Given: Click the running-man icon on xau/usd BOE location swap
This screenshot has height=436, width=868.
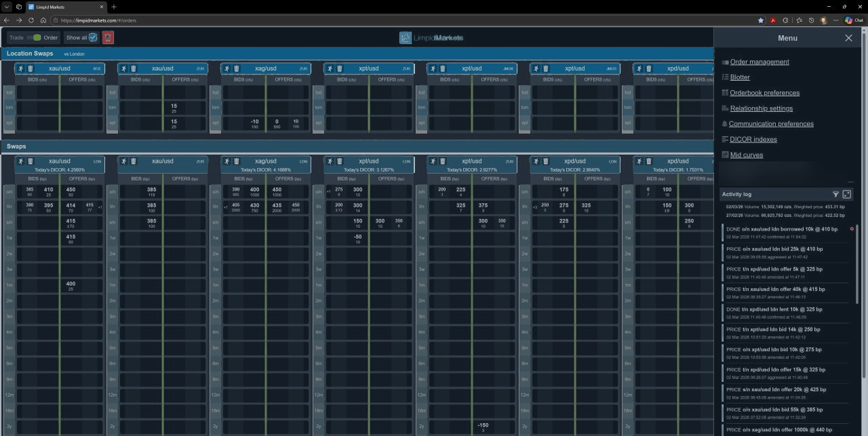Looking at the screenshot, I should [20, 68].
